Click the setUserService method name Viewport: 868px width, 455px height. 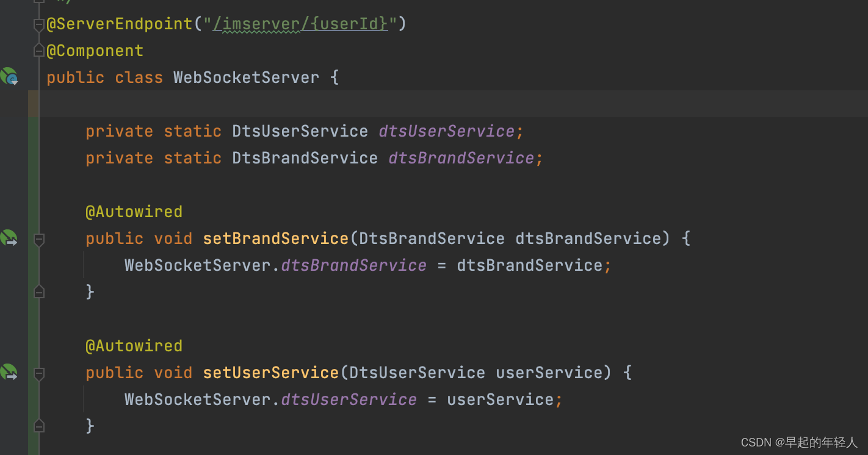271,373
